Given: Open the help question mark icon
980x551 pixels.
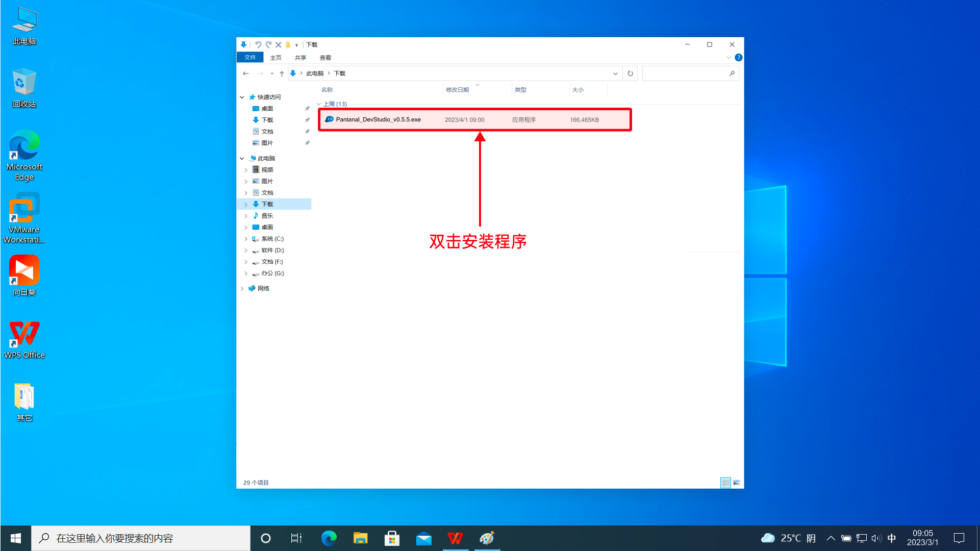Looking at the screenshot, I should coord(738,58).
